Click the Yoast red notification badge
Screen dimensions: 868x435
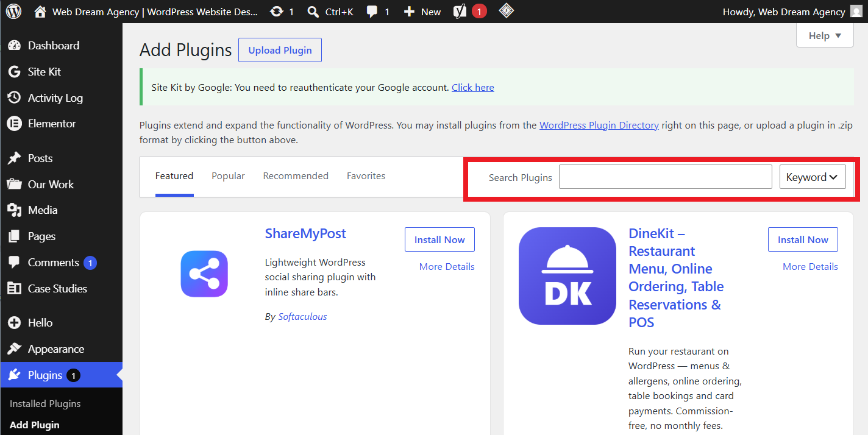point(479,12)
